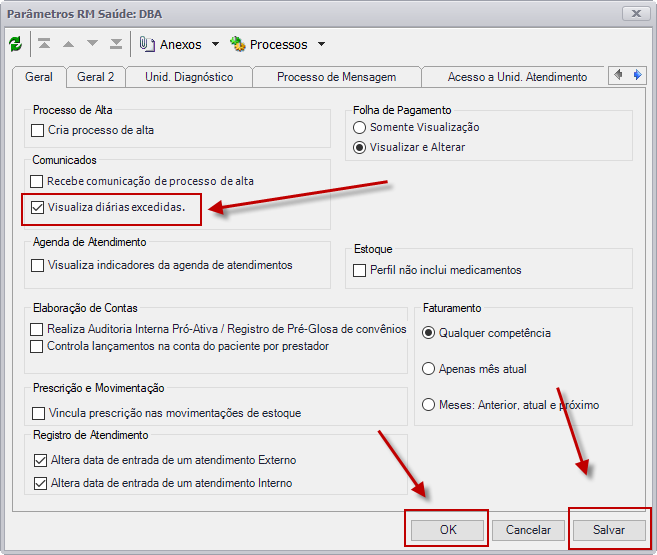Go to last record arrow icon
The image size is (657, 555).
[116, 43]
